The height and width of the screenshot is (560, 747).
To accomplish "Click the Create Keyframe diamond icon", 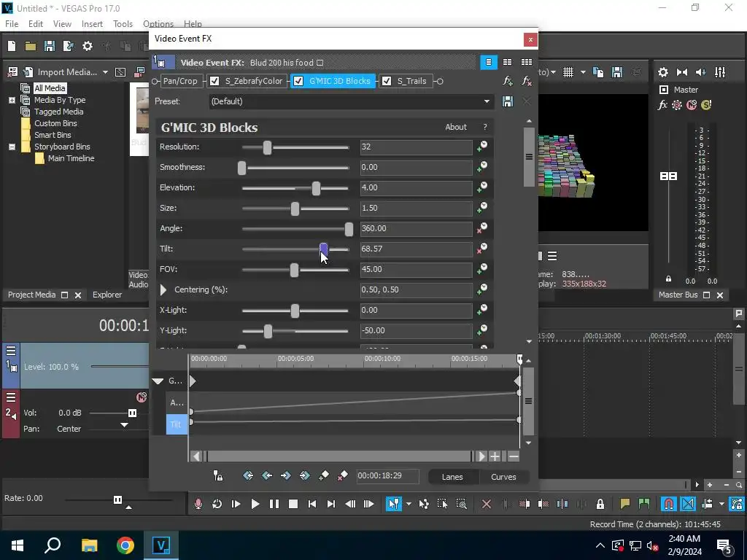I will click(x=323, y=475).
